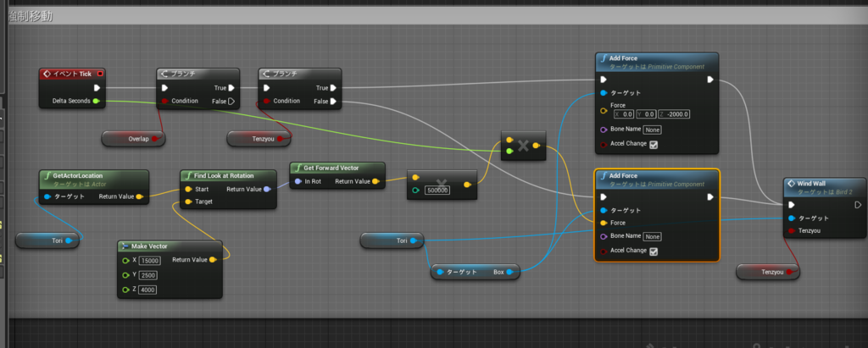This screenshot has width=868, height=348.
Task: Click the Make Vector X field 15000
Action: coord(150,261)
